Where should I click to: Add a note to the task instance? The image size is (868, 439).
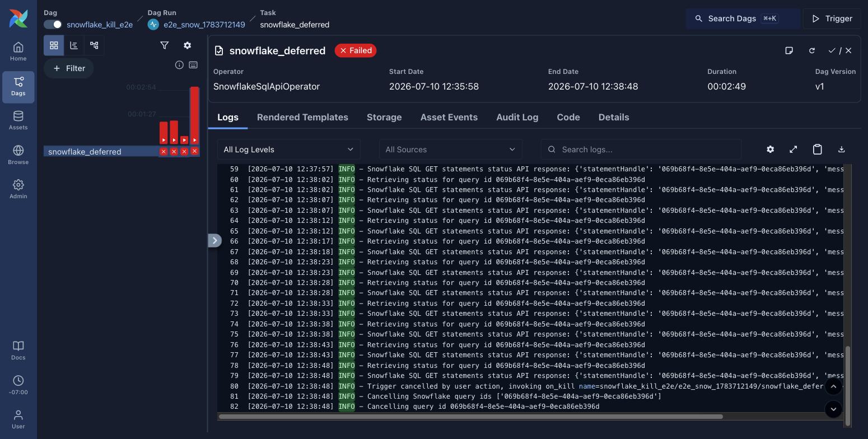[789, 50]
